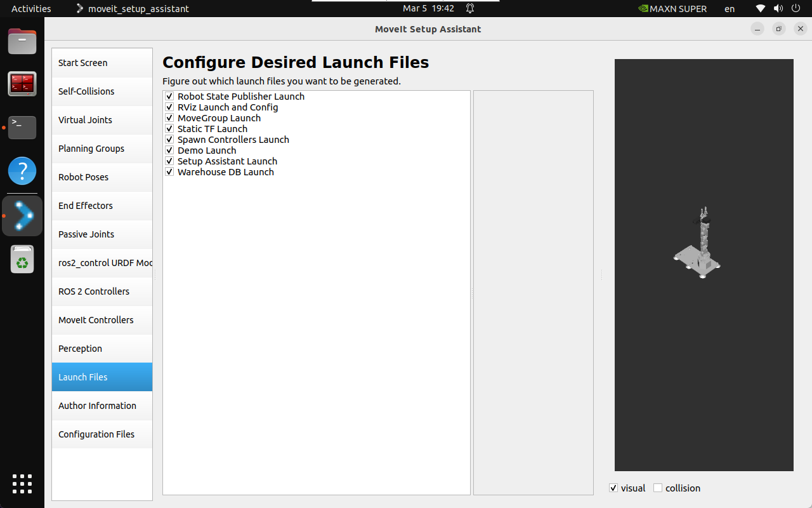Click the robot model in 3D view
Screen dimensions: 812x508
click(697, 243)
